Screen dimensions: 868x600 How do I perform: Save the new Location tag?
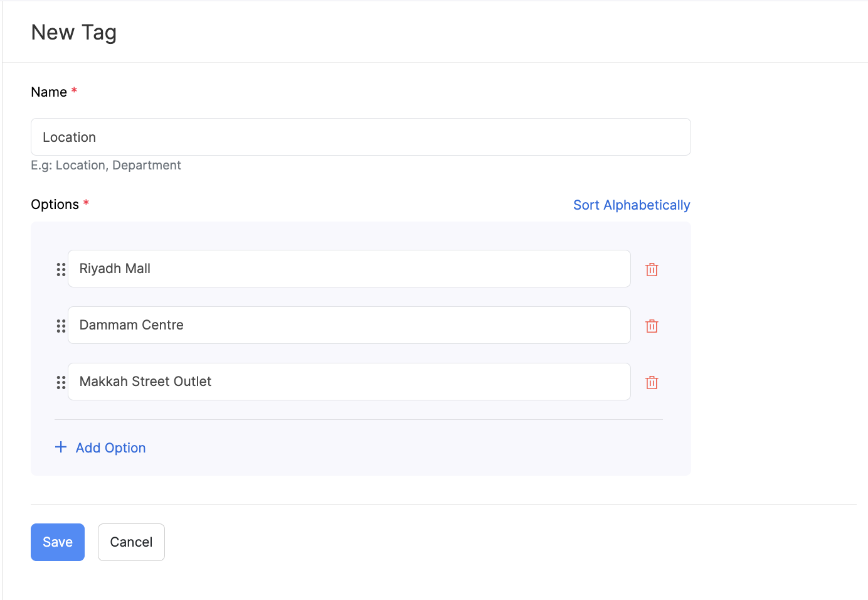coord(57,542)
